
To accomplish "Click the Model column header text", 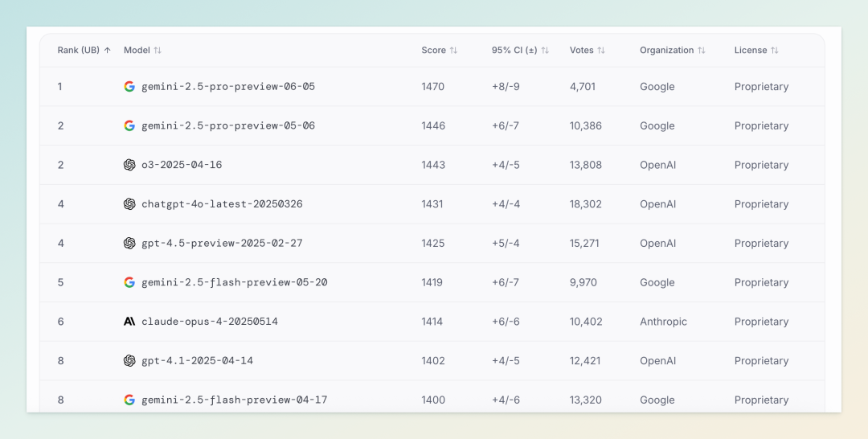I will (137, 51).
